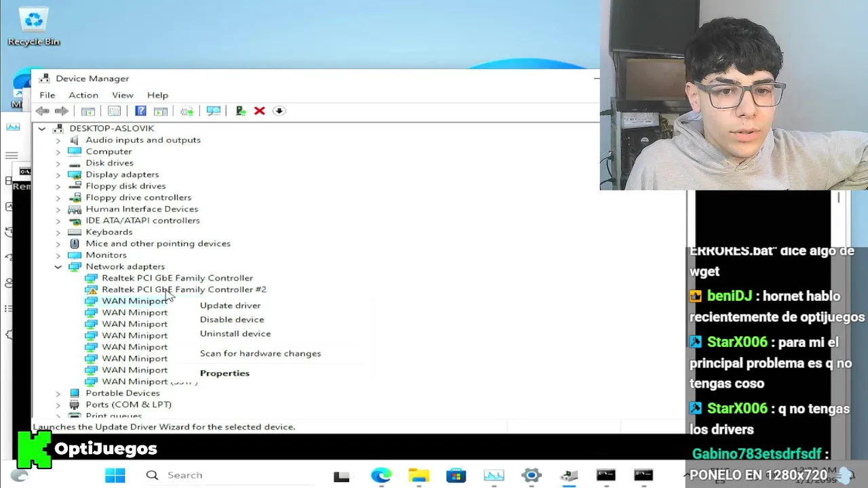Click status bar text "Launches the Update Driver Wizard"
This screenshot has width=868, height=488.
[164, 427]
